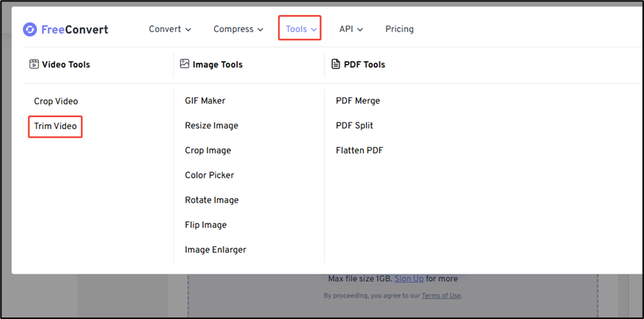Open the Trim Video tool
Image resolution: width=644 pixels, height=319 pixels.
pos(55,126)
